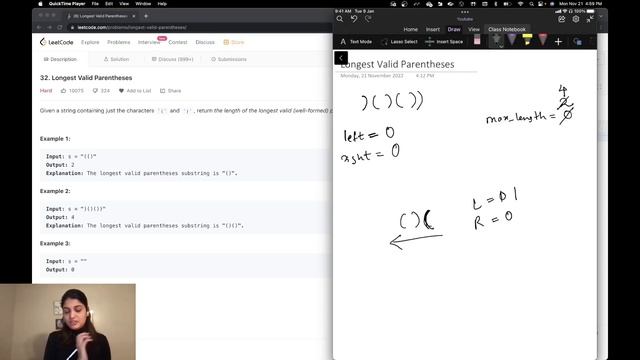Image resolution: width=640 pixels, height=360 pixels.
Task: Open the View menu in menu bar
Action: click(124, 4)
